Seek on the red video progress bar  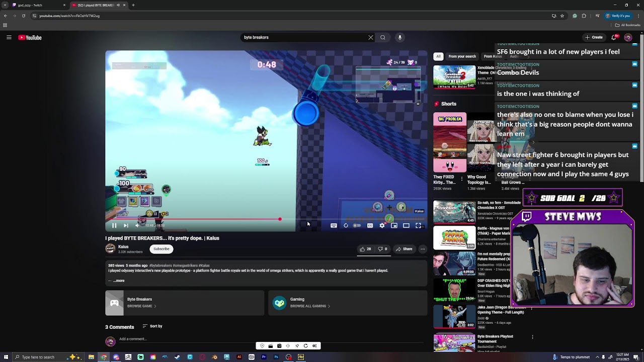(266, 219)
